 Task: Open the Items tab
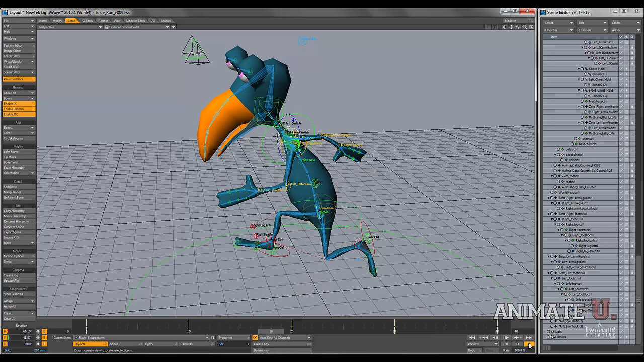[x=43, y=21]
